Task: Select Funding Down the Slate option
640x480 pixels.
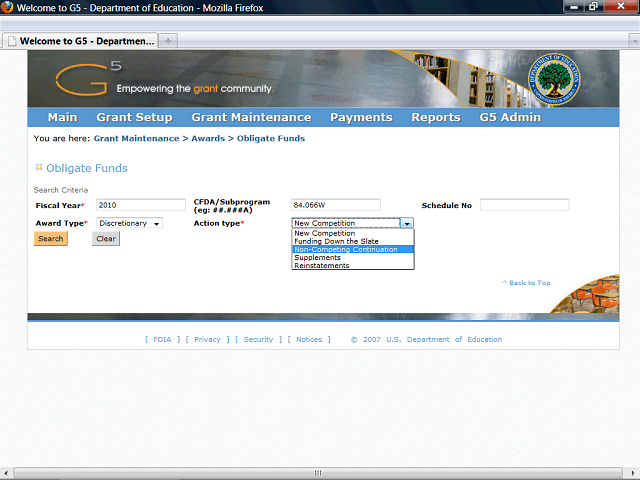Action: 353,241
